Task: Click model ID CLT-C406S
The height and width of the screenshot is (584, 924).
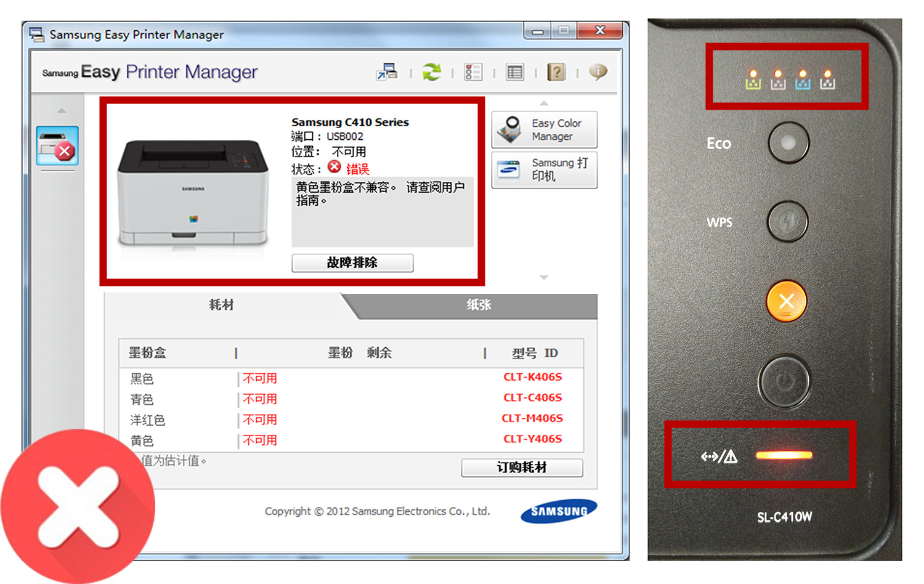Action: pyautogui.click(x=533, y=398)
